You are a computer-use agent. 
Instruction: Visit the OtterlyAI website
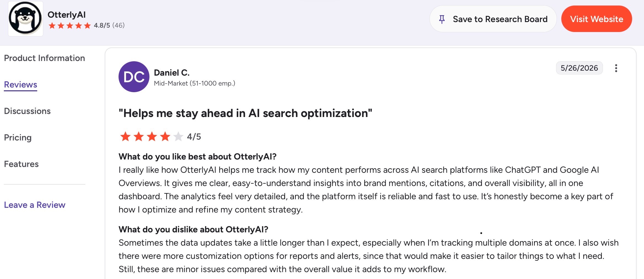[x=597, y=19]
